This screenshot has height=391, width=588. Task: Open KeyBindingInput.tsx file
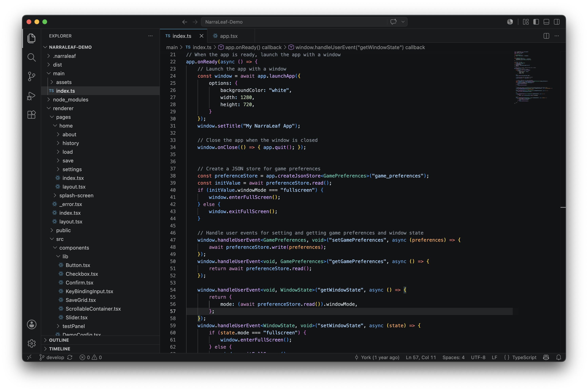100,291
